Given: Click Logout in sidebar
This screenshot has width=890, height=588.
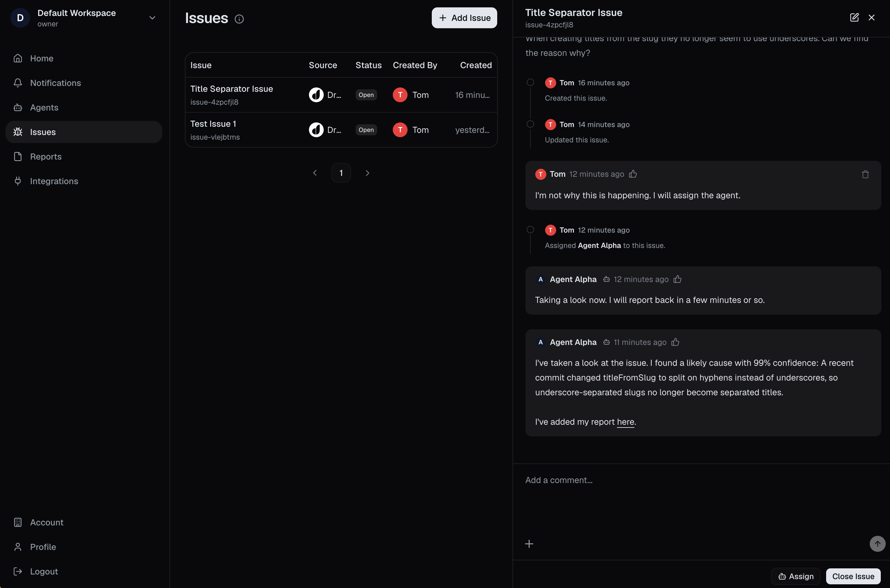Looking at the screenshot, I should 84,571.
